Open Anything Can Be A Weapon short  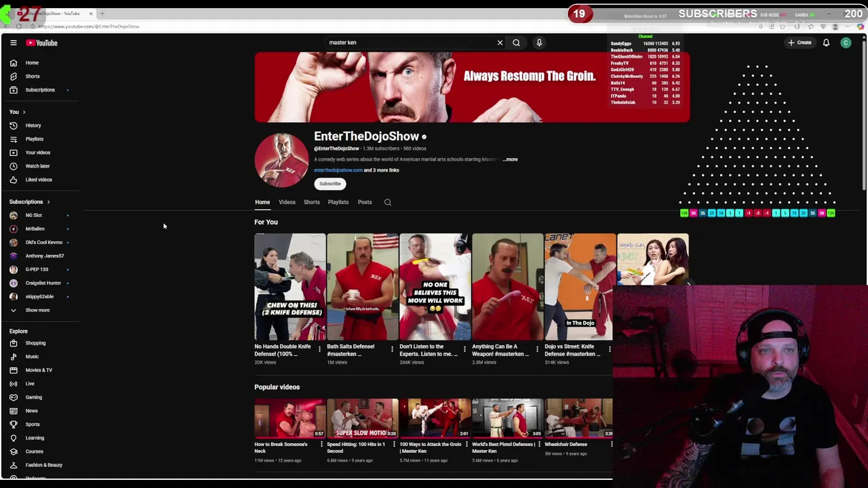point(507,287)
